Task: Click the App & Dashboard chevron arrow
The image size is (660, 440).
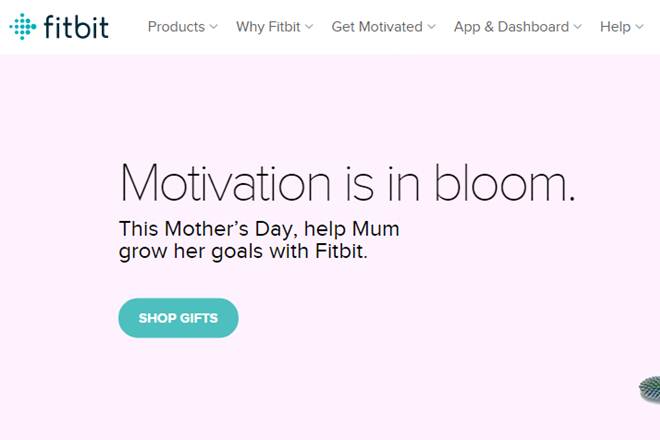Action: pyautogui.click(x=578, y=27)
